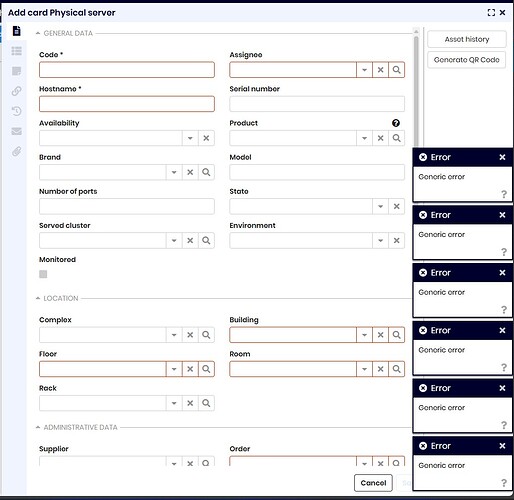514x500 pixels.
Task: Search for an Assignee
Action: [x=396, y=70]
